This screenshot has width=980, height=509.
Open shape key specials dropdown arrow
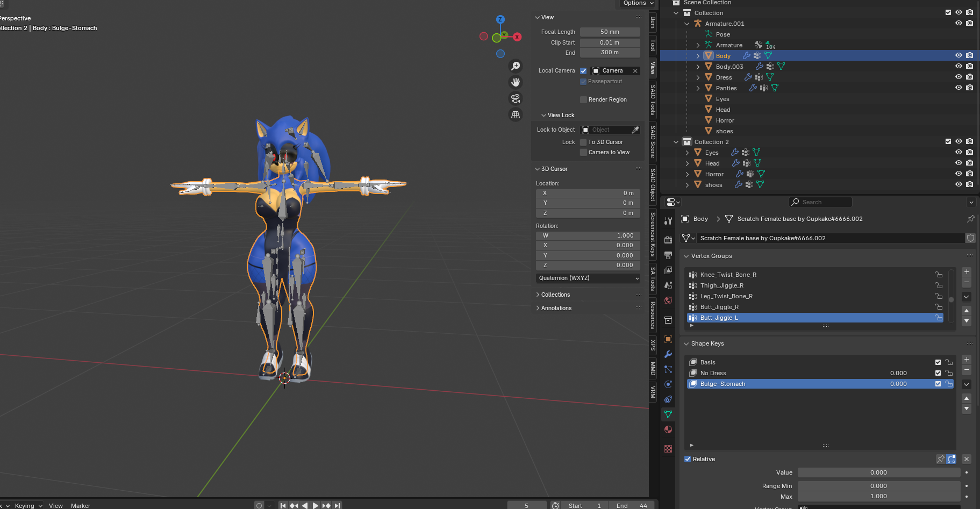pyautogui.click(x=967, y=384)
